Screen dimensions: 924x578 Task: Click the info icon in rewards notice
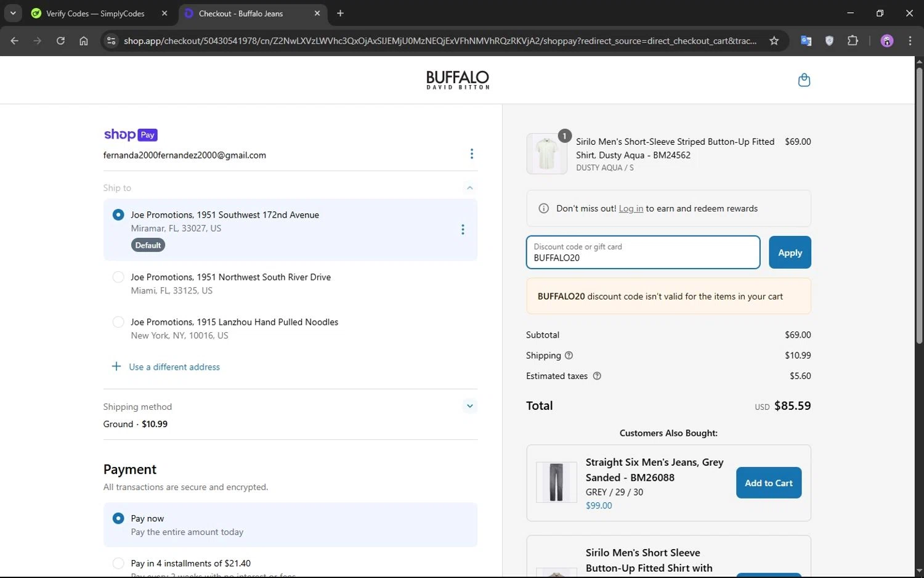click(x=543, y=209)
